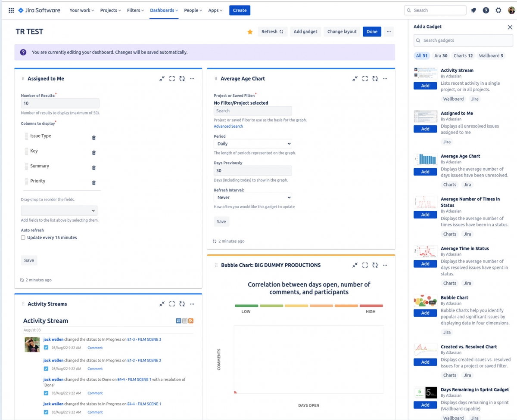Expand the Average Age Chart to fullscreen

[364, 78]
